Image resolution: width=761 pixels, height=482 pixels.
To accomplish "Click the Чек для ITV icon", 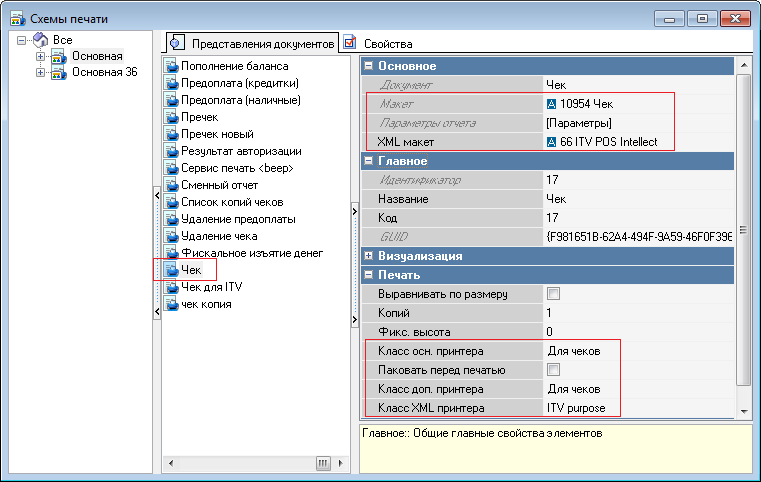I will 171,287.
